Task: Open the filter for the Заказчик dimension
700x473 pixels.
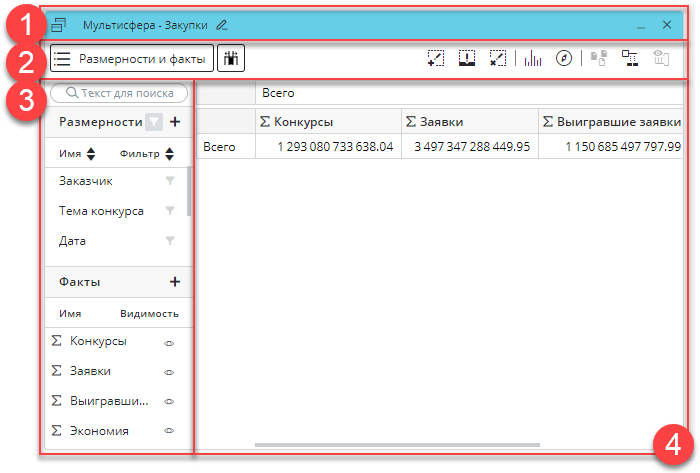Action: 170,181
